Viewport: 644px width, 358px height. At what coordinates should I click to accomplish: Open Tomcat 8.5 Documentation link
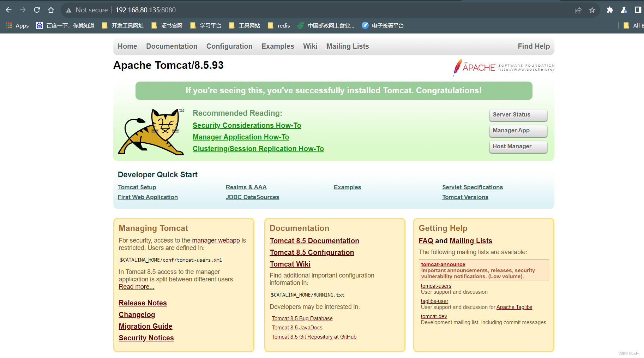click(314, 241)
